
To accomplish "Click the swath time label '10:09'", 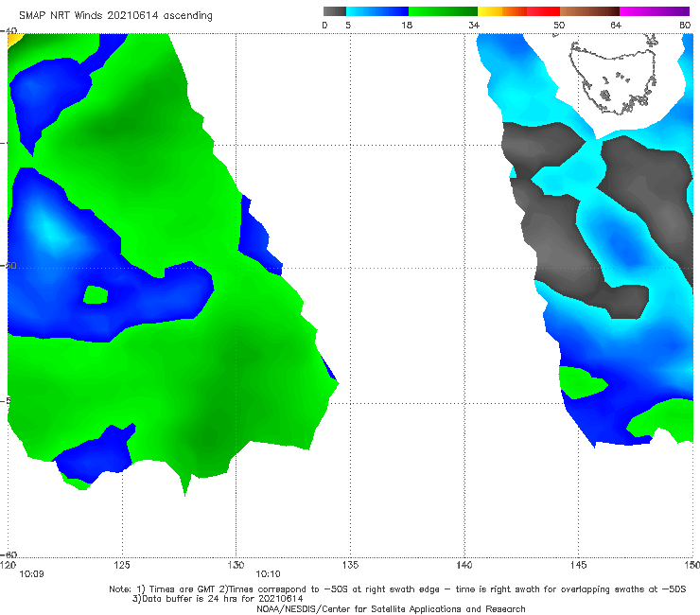I will point(31,574).
